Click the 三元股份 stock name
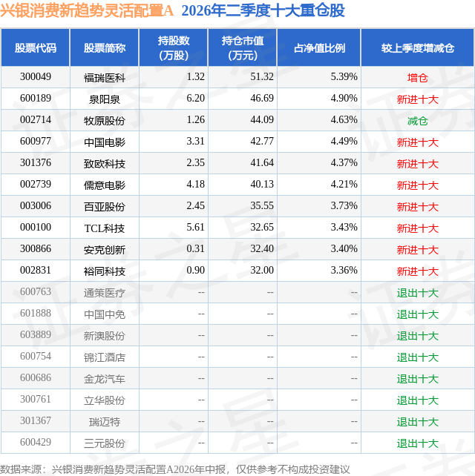This screenshot has height=476, width=475. pos(105,443)
